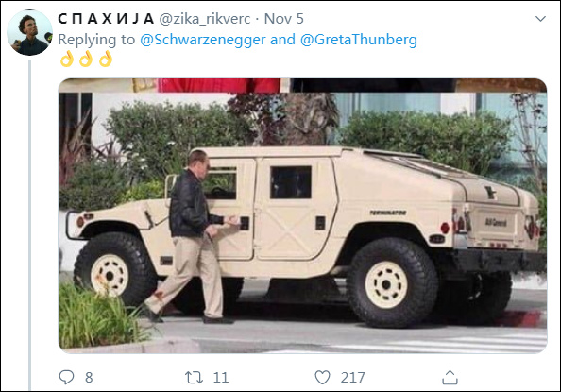Viewport: 561px width, 392px height.
Task: Open the tweet options chevron menu
Action: (x=540, y=19)
